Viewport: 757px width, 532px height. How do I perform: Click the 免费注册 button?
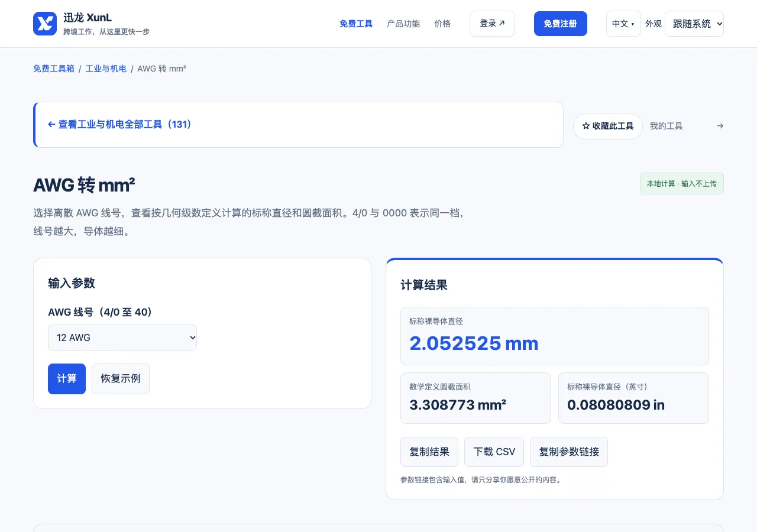561,24
